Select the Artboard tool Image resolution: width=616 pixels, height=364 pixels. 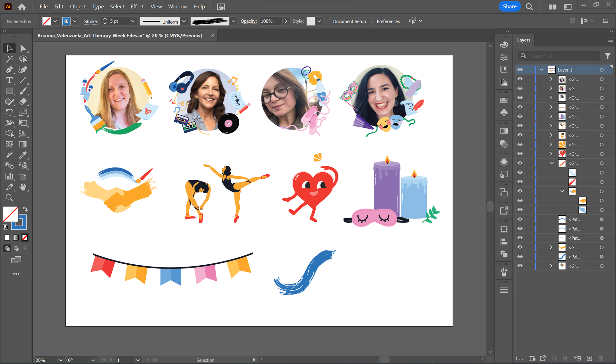(23, 176)
